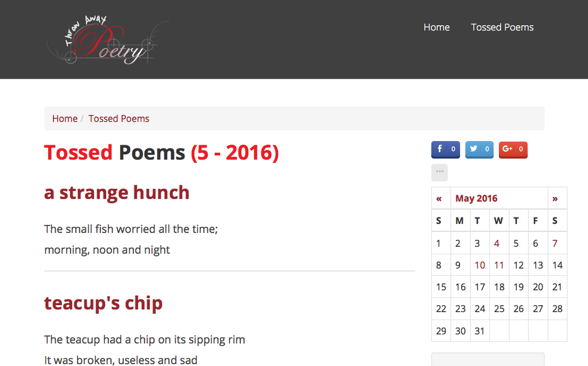Open the poem 'a strange hunch'
Viewport: 588px width, 366px height.
(x=117, y=193)
